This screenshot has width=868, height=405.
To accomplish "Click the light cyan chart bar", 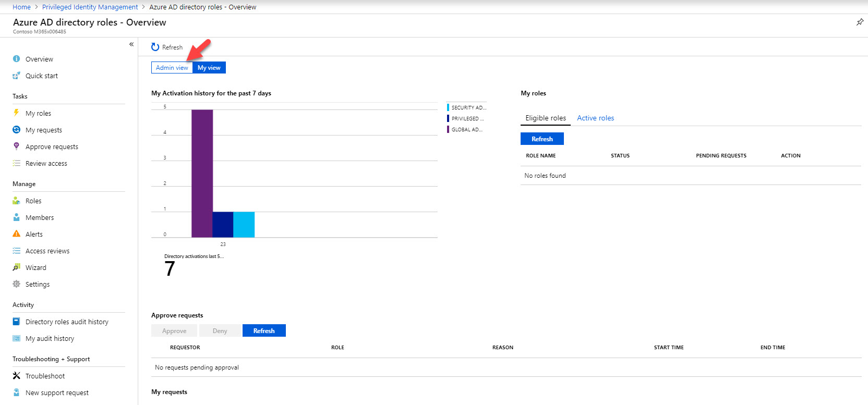I will 244,225.
